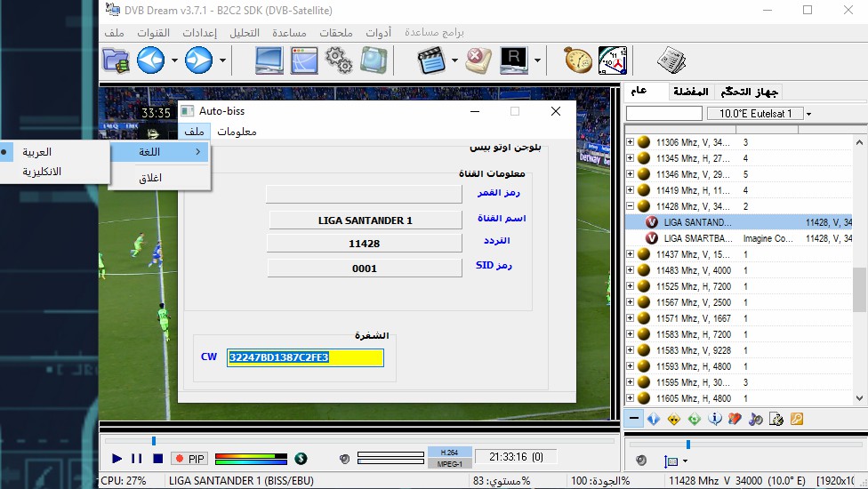Open the EPG window icon in toolbar
This screenshot has width=868, height=489.
pyautogui.click(x=304, y=60)
